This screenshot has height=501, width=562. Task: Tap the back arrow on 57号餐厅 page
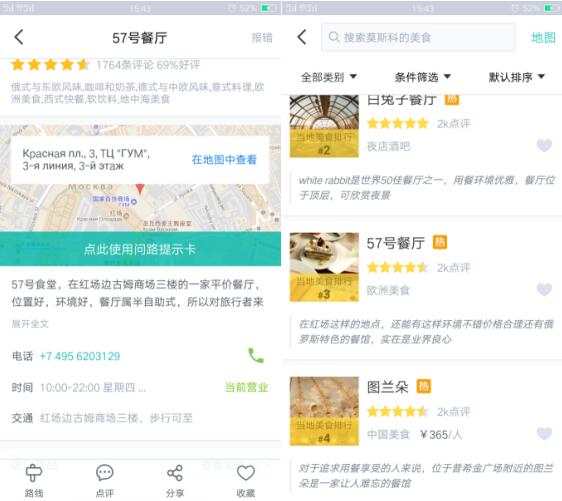19,37
